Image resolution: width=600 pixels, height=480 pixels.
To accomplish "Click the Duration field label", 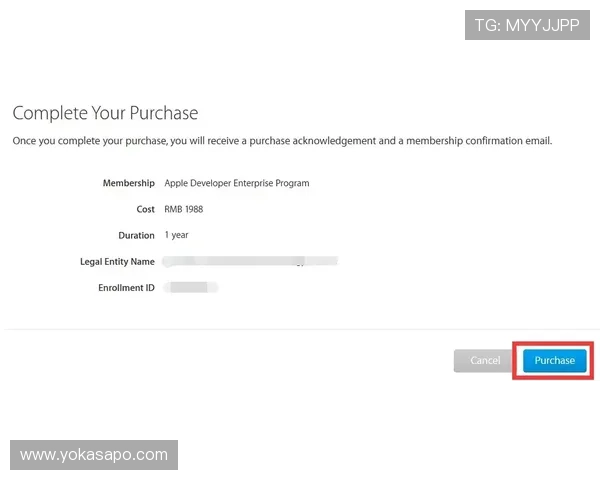I will 136,236.
